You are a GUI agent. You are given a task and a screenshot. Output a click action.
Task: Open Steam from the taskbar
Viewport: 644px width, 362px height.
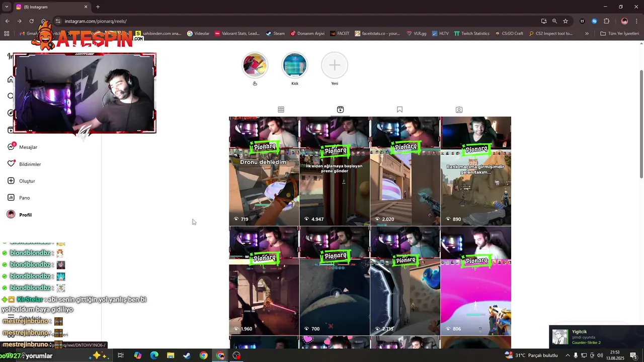[x=187, y=355]
